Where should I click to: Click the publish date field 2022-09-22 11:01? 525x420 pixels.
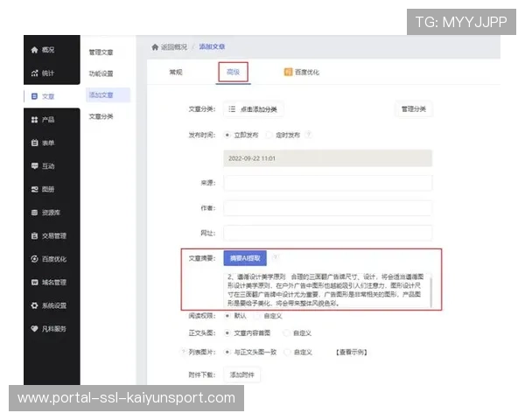click(328, 158)
